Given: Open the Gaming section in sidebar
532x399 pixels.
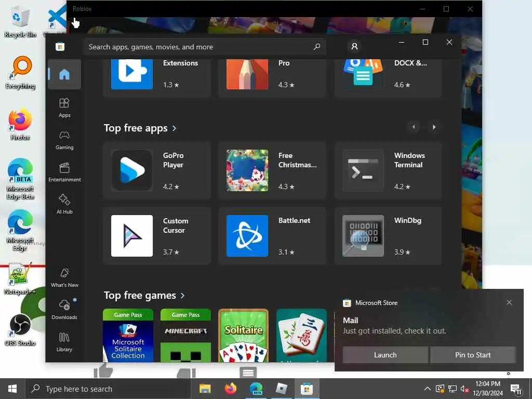Looking at the screenshot, I should [x=64, y=140].
